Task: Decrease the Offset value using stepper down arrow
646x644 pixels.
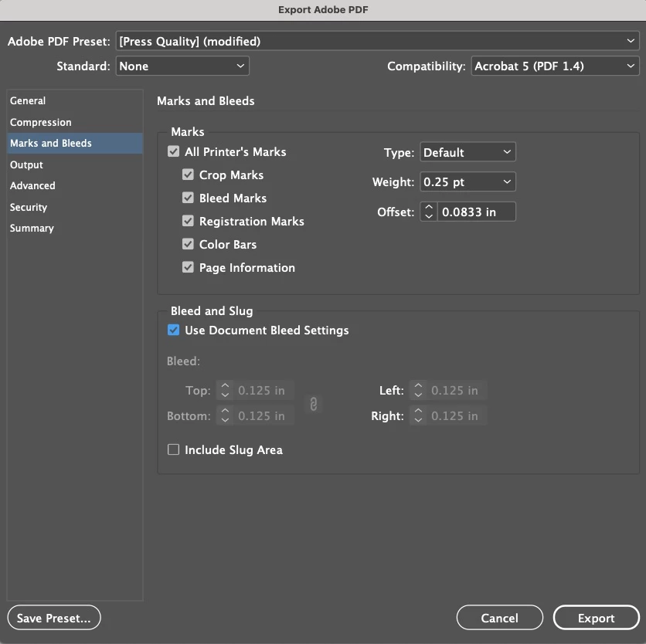Action: [x=428, y=216]
